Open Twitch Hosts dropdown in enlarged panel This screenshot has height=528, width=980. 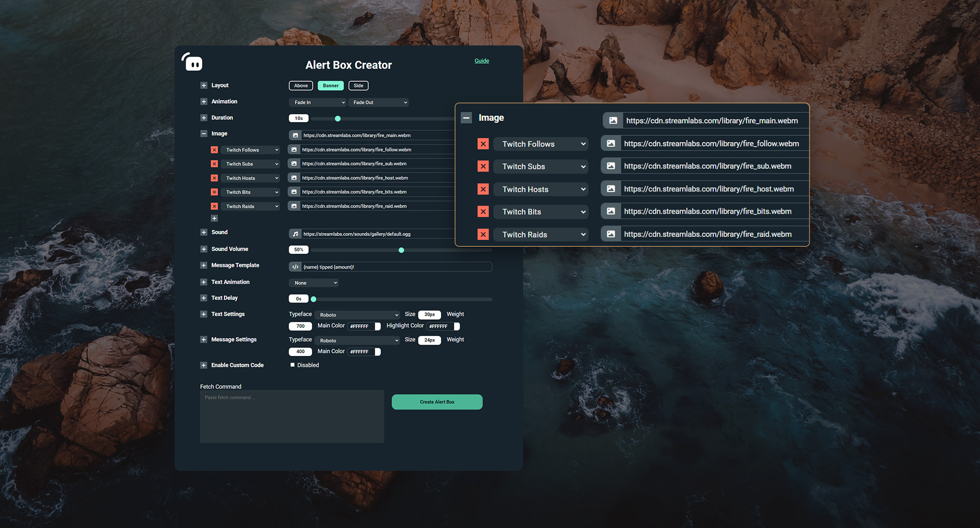(541, 189)
